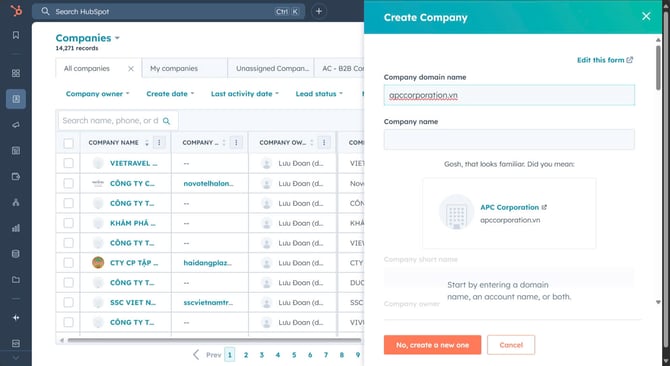The width and height of the screenshot is (670, 366).
Task: Open the Reporting bar chart icon
Action: pos(16,228)
